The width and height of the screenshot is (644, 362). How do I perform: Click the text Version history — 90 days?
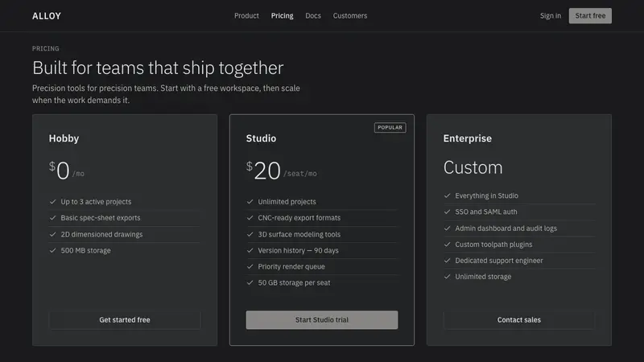(x=298, y=250)
